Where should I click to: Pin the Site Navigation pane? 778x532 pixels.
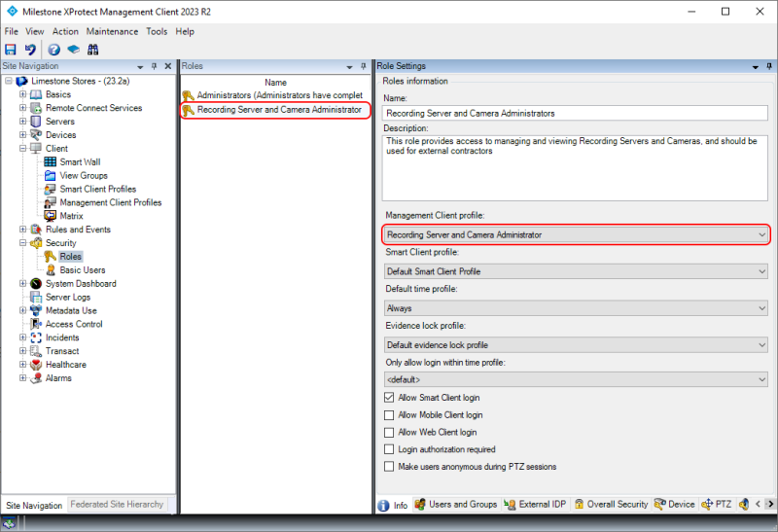click(155, 66)
